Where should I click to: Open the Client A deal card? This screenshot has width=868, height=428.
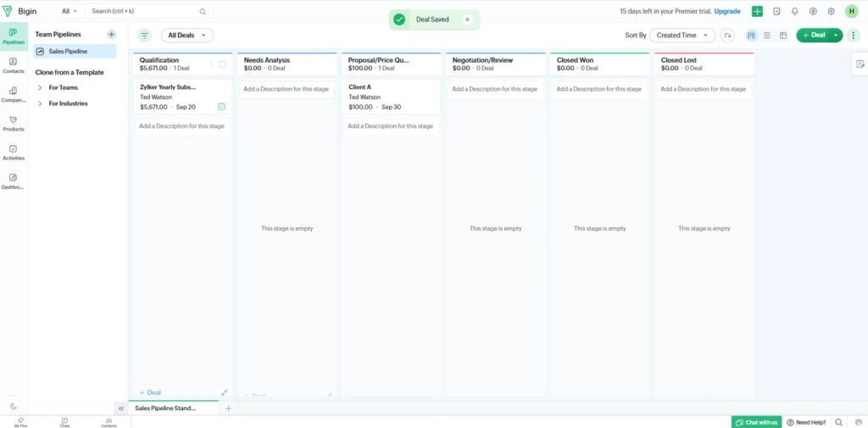[x=391, y=97]
